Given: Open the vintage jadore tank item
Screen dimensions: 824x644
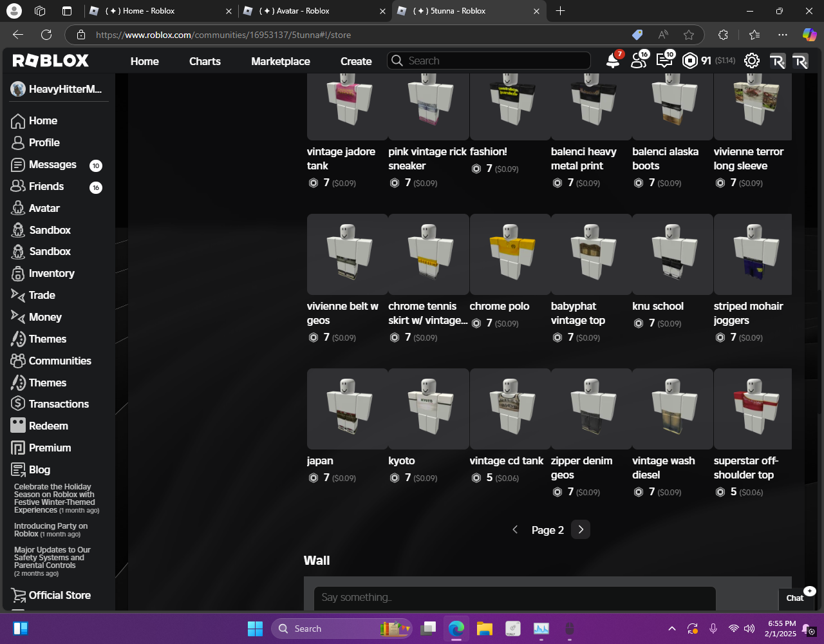Looking at the screenshot, I should click(347, 107).
